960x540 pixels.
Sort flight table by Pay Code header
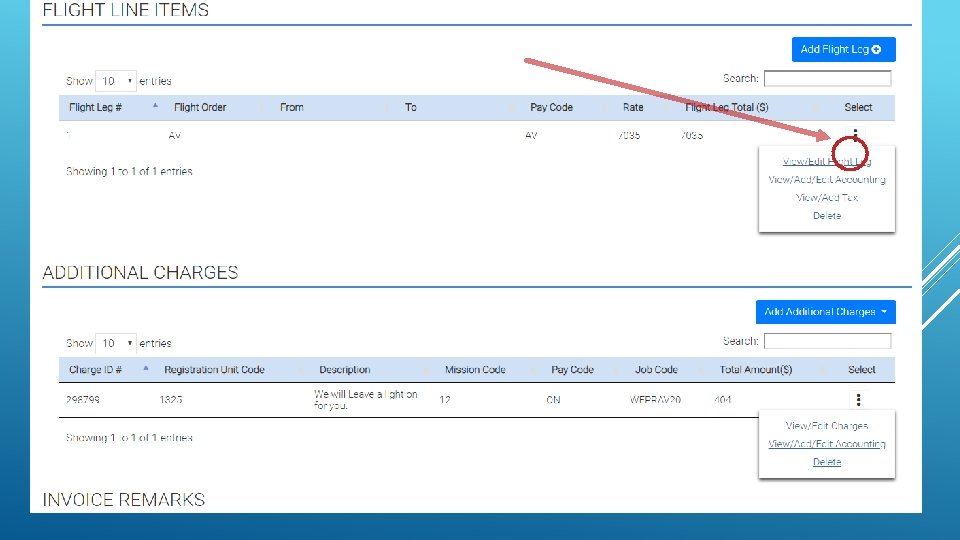(x=551, y=107)
